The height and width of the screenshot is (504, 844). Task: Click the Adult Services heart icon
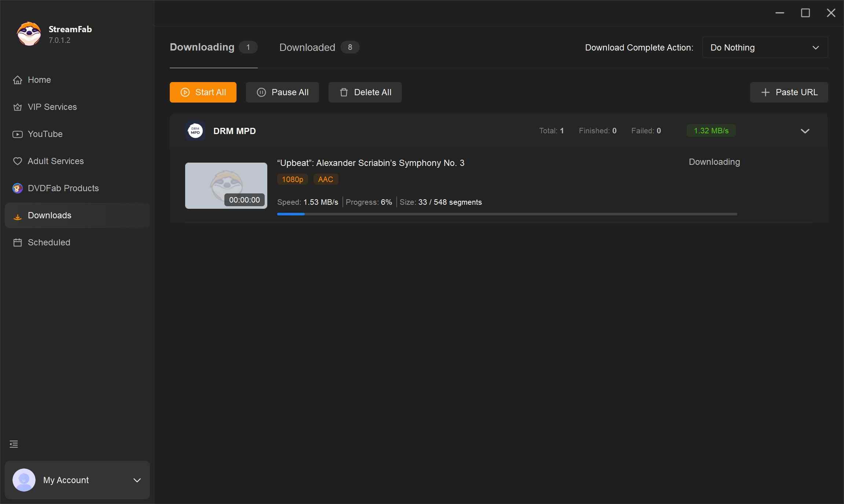click(17, 161)
